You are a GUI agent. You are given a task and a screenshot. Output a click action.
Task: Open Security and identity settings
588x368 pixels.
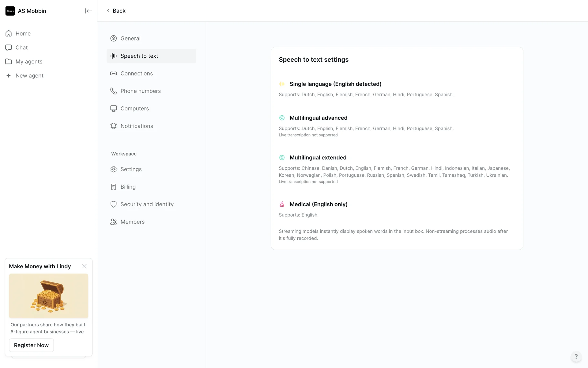(147, 204)
